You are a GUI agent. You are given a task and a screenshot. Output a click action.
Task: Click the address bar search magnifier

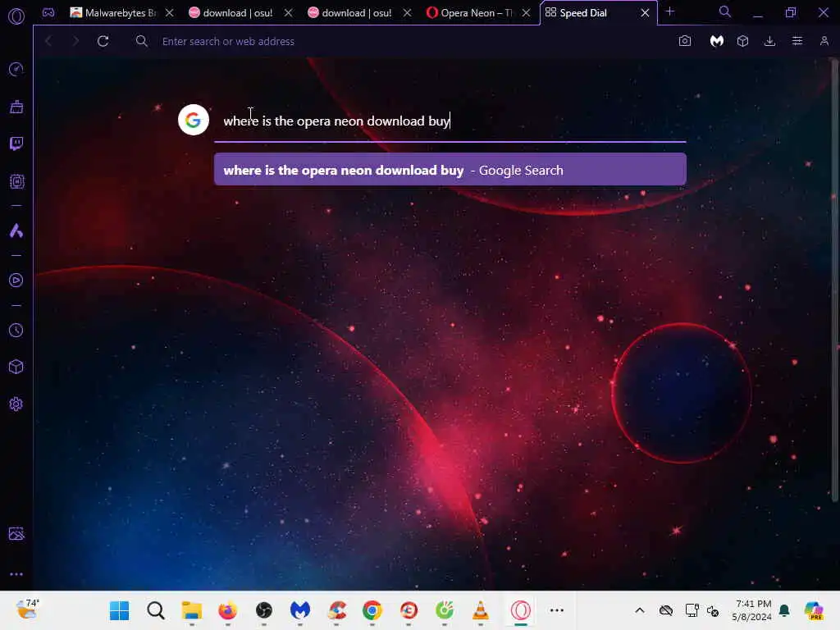click(141, 41)
